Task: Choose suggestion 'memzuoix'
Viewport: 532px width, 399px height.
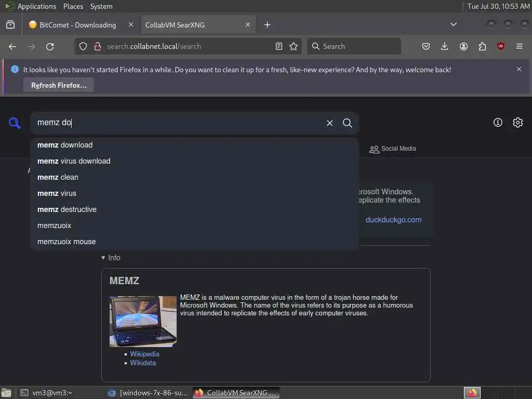Action: tap(194, 225)
